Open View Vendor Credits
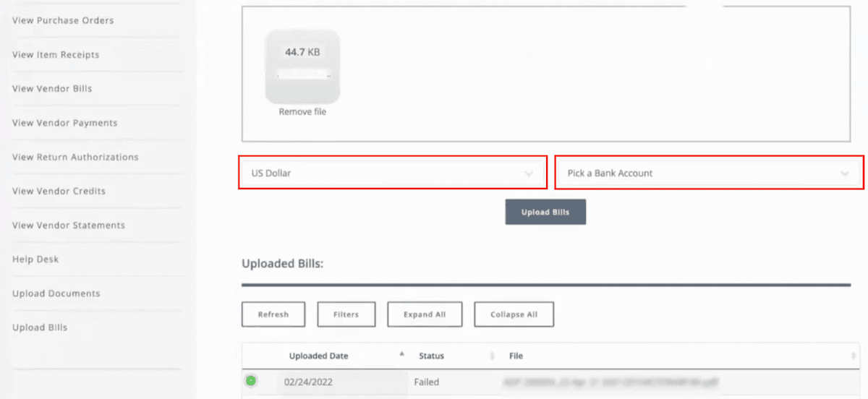This screenshot has height=399, width=868. (x=59, y=191)
